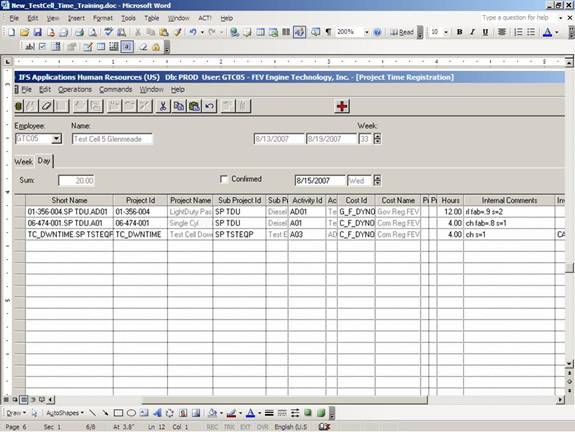Click the Line Style icon

point(269,413)
